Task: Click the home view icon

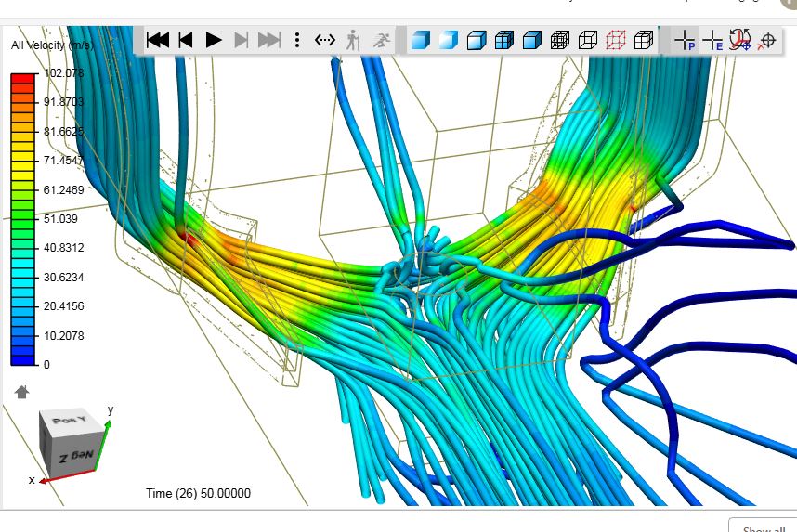Action: click(x=22, y=392)
